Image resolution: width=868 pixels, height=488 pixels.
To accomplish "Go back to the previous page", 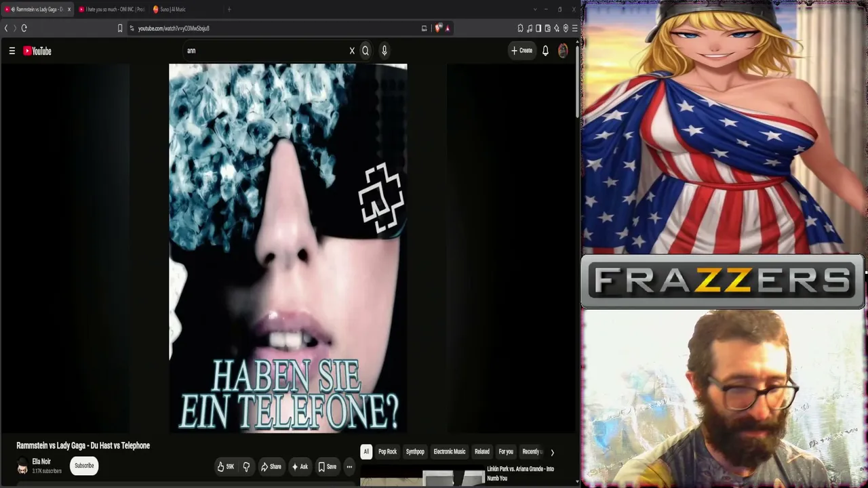I will click(x=6, y=28).
